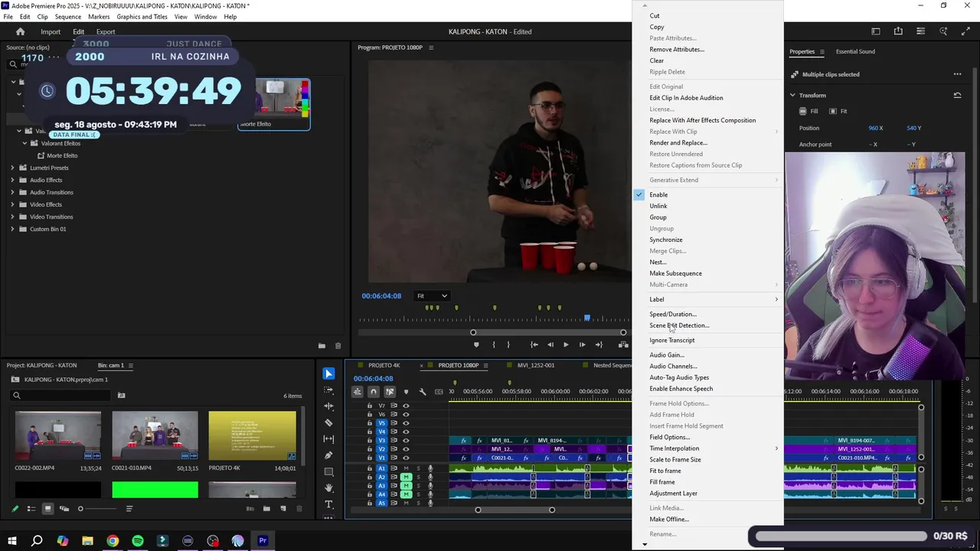Toggle V1 track output eye
Screen dimensions: 980x551
pyautogui.click(x=406, y=458)
